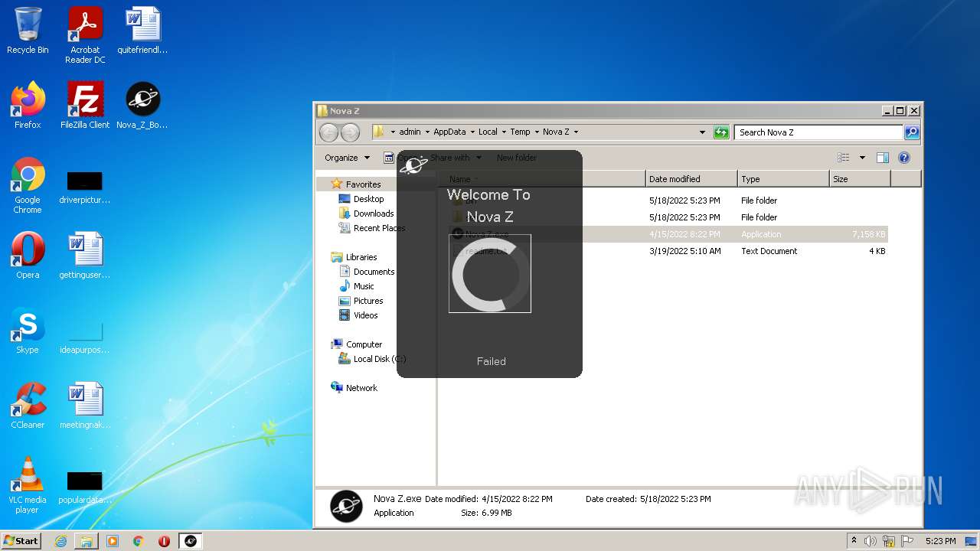Image resolution: width=980 pixels, height=551 pixels.
Task: Expand the admin breadcrumb arrow
Action: click(427, 132)
